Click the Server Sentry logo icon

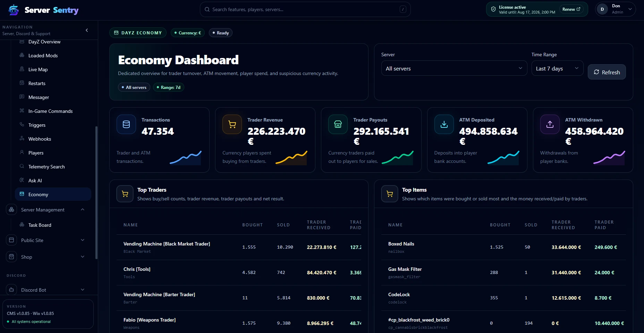(x=14, y=10)
